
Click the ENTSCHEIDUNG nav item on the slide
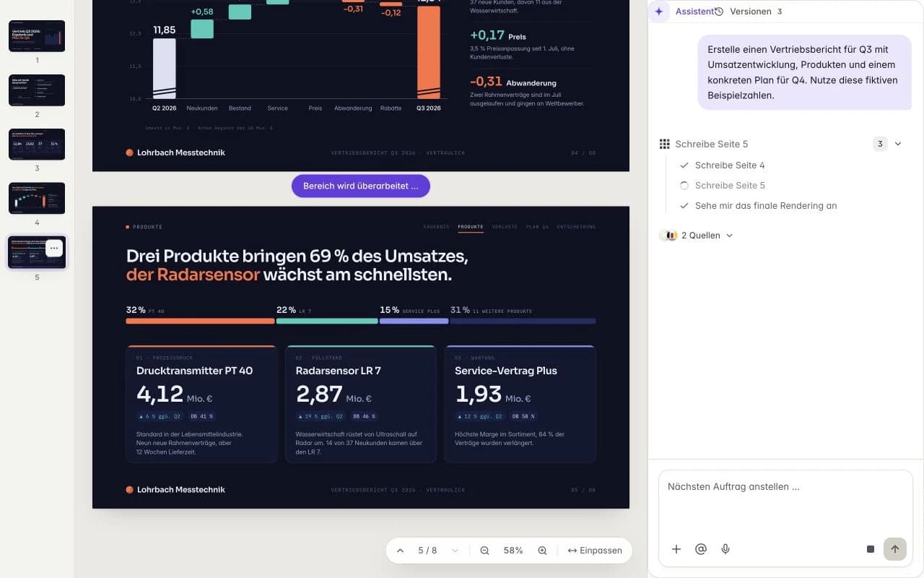(576, 227)
